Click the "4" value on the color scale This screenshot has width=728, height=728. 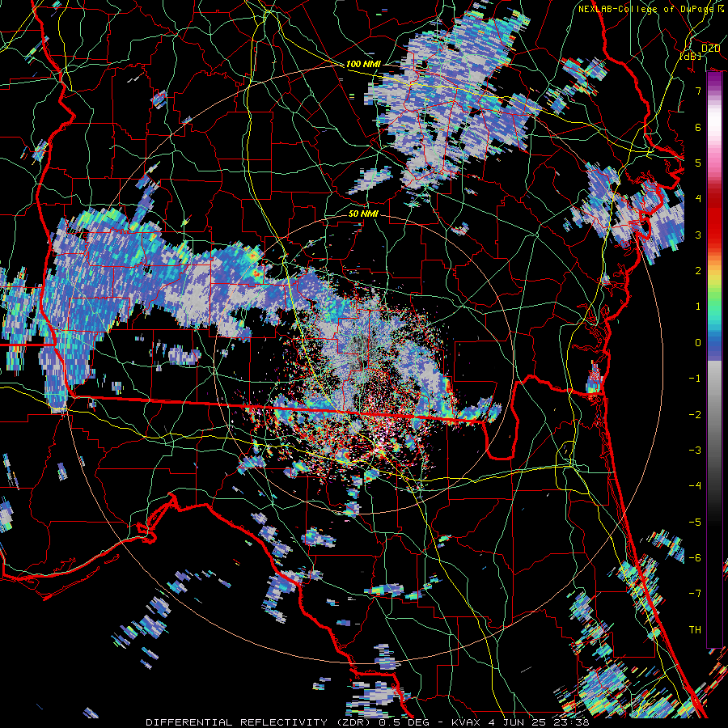[x=697, y=199]
